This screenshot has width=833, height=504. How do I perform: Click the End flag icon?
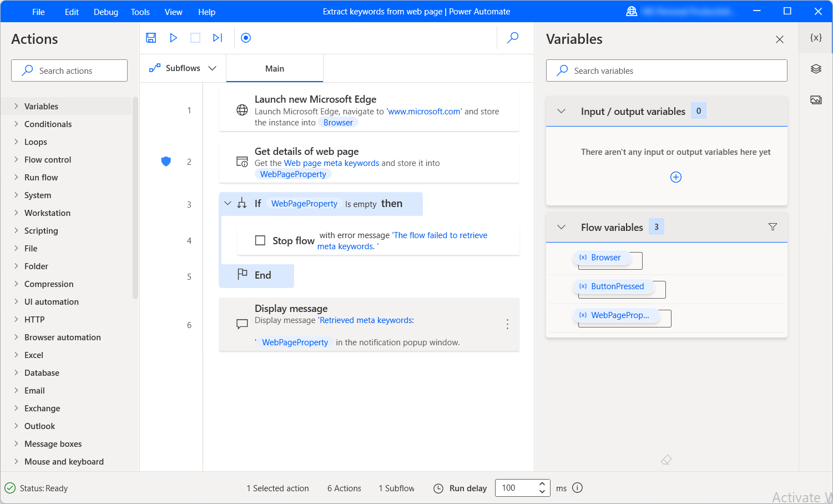click(x=243, y=274)
